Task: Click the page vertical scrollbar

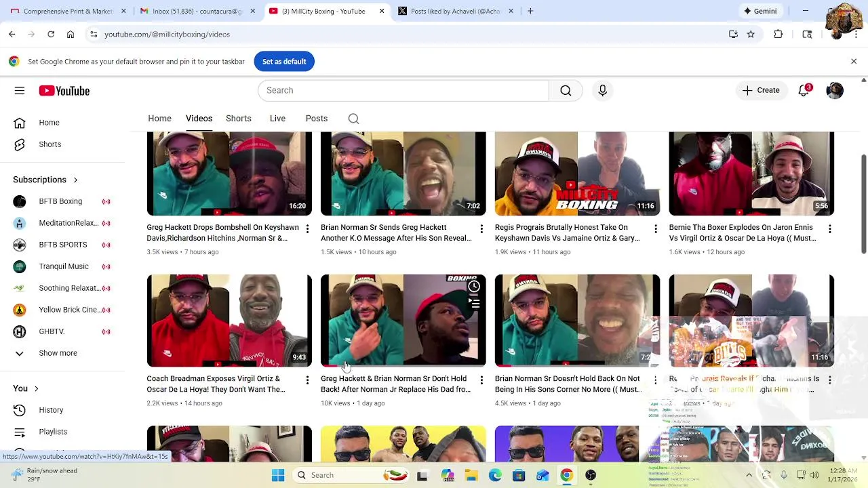Action: click(x=863, y=203)
